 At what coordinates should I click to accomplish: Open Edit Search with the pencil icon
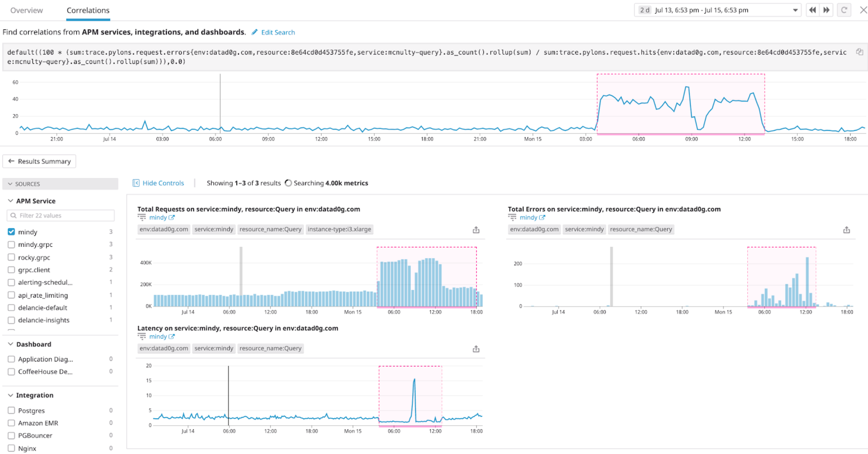254,32
